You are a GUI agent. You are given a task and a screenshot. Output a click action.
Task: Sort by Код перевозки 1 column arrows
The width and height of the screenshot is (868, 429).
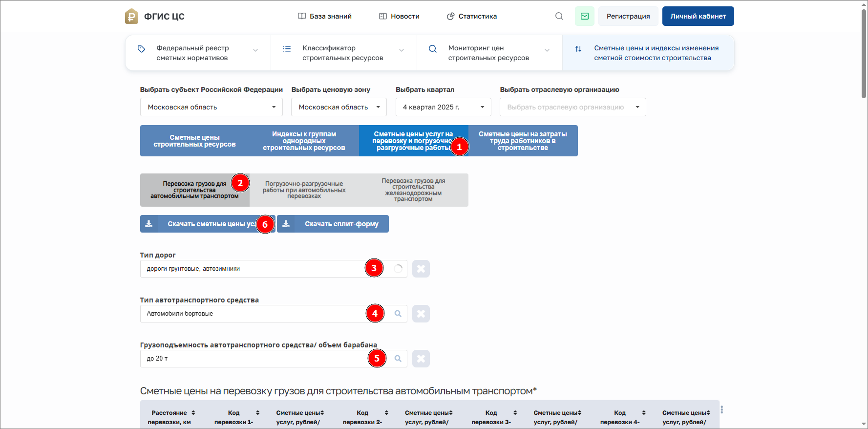[258, 413]
